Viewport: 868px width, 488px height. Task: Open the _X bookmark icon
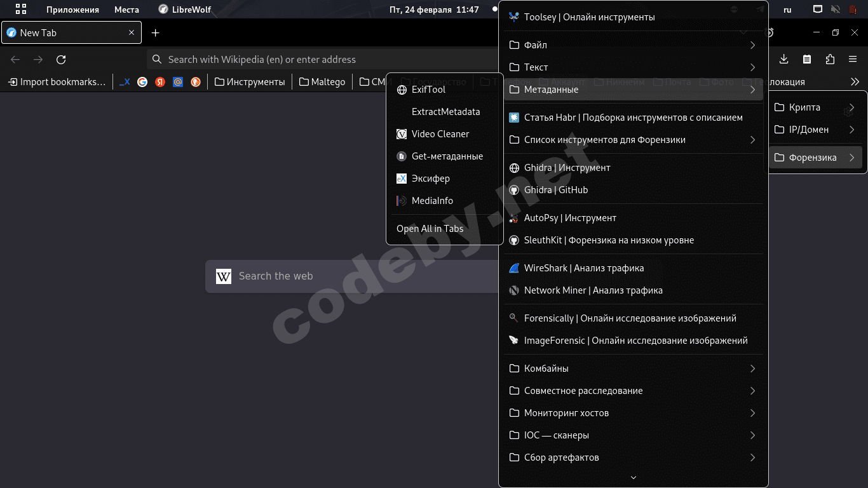pos(125,81)
